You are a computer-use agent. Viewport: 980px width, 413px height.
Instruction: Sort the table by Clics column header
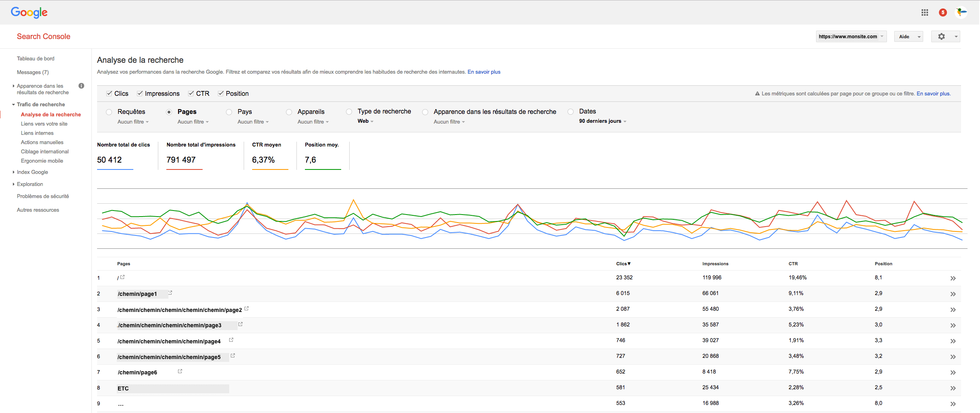click(x=623, y=264)
